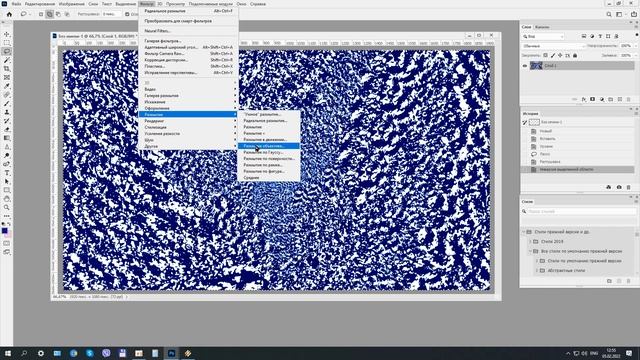Open search icon in top right
640x360 pixels.
click(x=609, y=14)
